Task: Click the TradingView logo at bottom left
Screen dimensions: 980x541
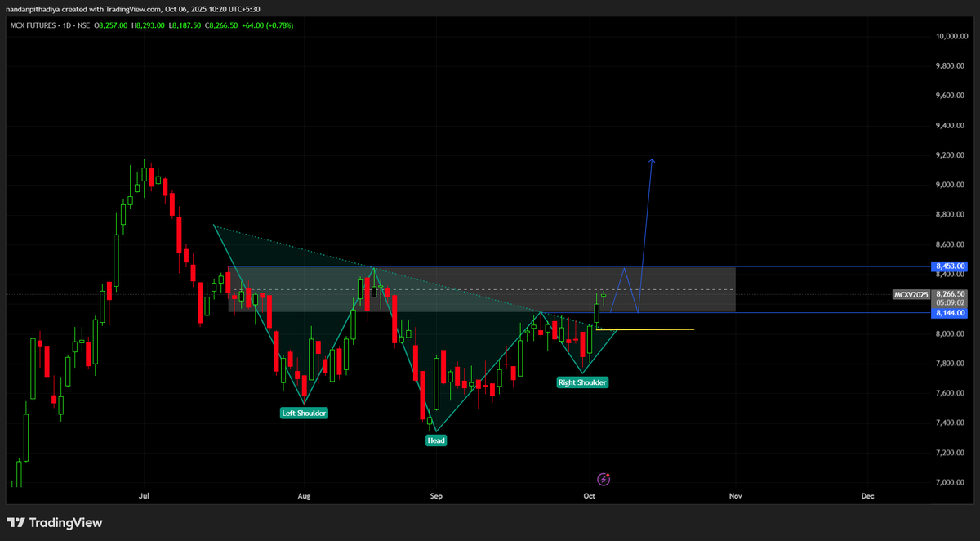Action: [x=55, y=523]
